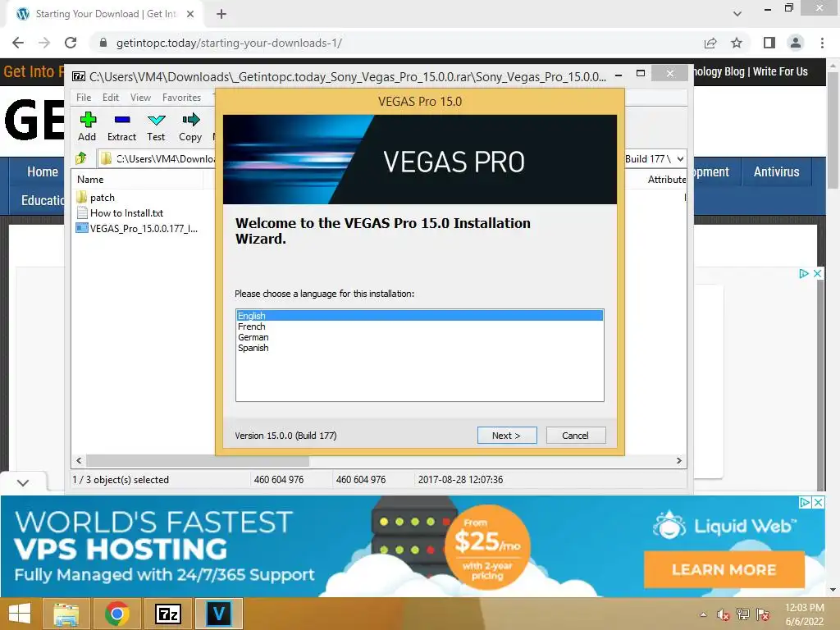
Task: Cancel the VEGAS Pro installation wizard
Action: point(575,436)
